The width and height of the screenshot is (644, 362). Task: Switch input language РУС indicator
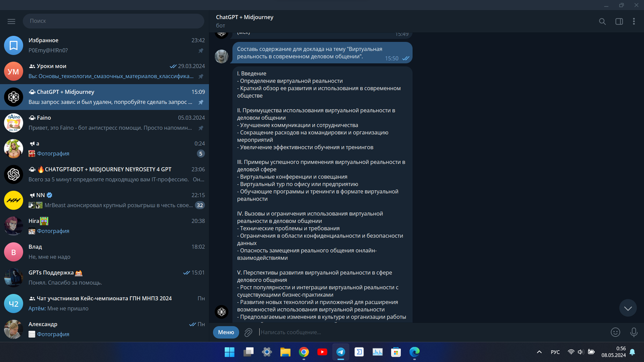(555, 352)
